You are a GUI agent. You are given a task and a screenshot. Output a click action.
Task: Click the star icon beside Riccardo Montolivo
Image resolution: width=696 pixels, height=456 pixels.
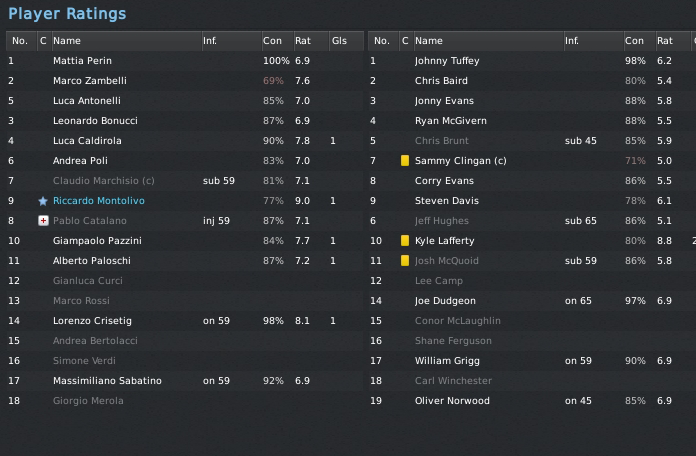(43, 201)
